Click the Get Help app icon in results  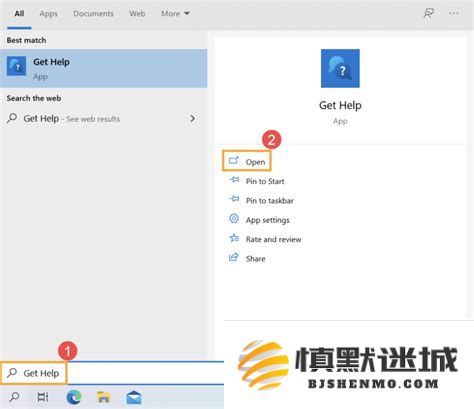pos(16,66)
